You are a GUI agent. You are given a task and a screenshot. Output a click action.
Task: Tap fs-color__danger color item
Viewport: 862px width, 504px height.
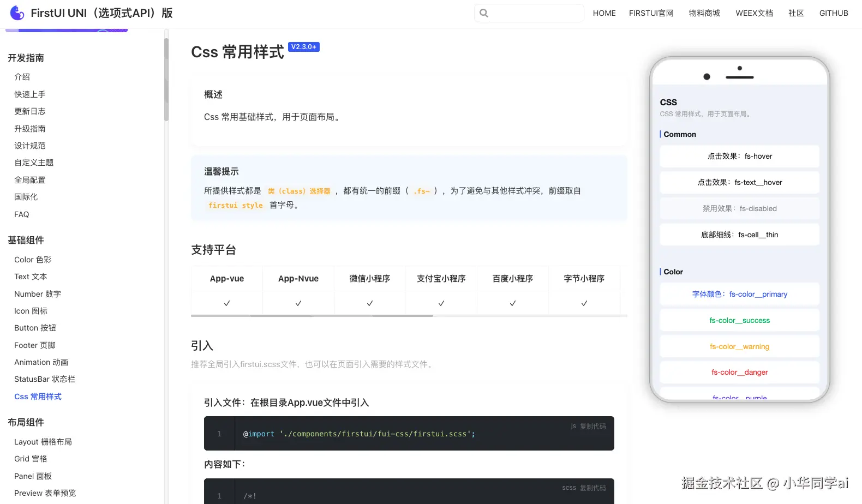(739, 373)
